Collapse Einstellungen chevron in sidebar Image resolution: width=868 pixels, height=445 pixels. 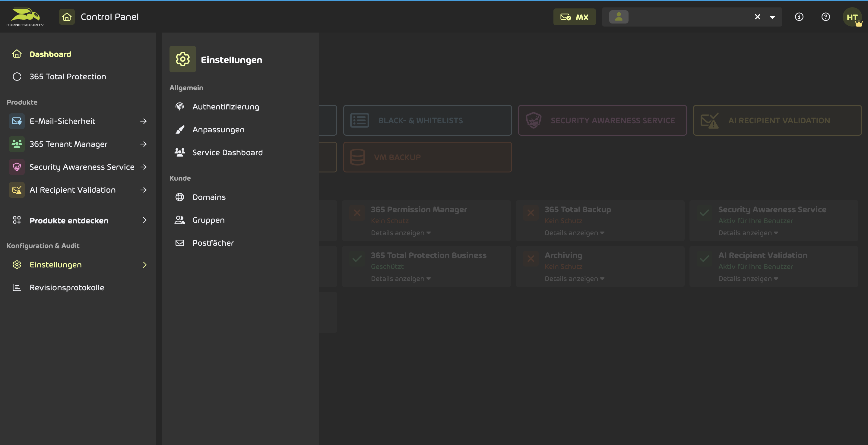[144, 264]
